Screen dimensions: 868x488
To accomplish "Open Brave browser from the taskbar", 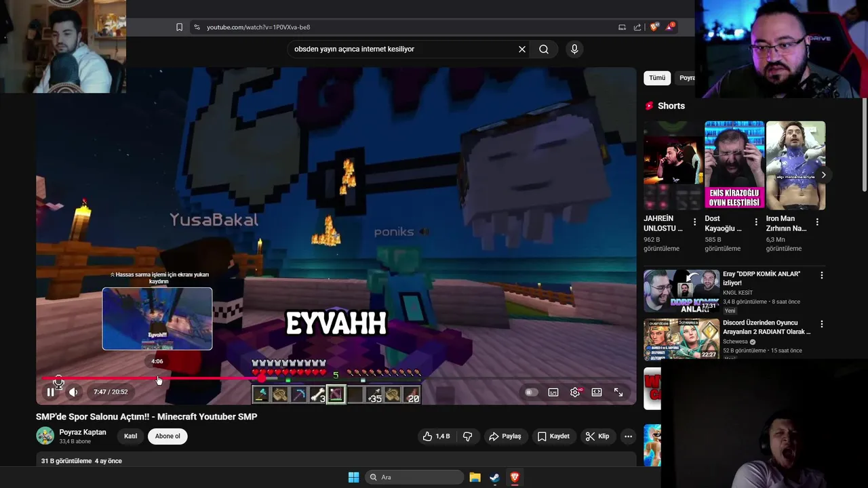I will pos(515,477).
